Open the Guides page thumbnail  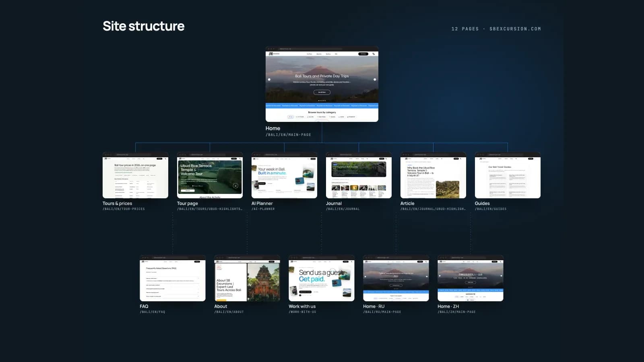pos(508,175)
